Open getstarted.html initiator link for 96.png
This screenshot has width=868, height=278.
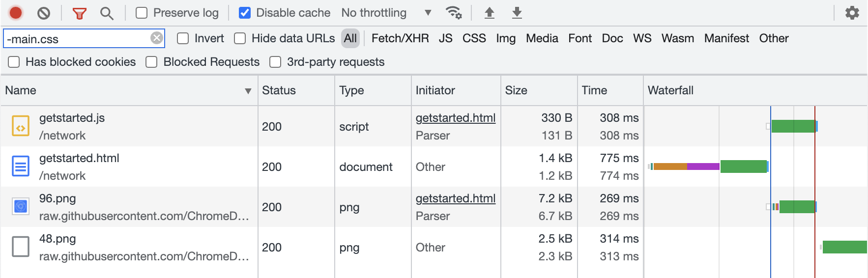(x=455, y=198)
